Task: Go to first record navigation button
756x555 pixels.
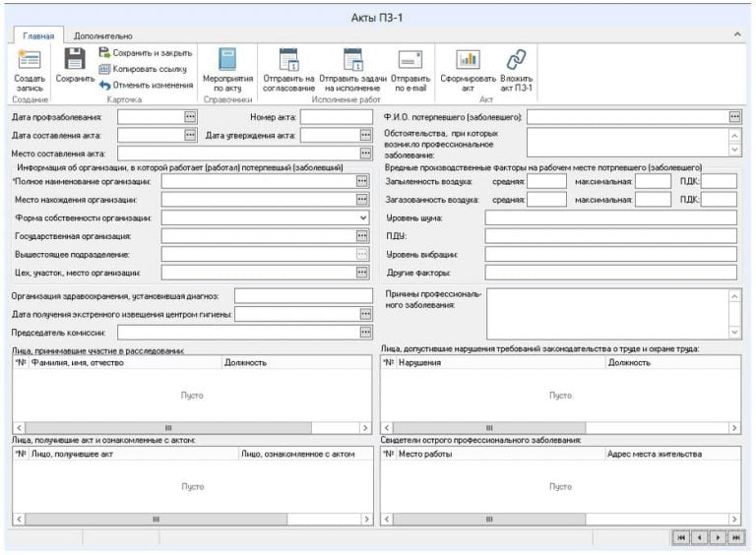Action: click(681, 537)
